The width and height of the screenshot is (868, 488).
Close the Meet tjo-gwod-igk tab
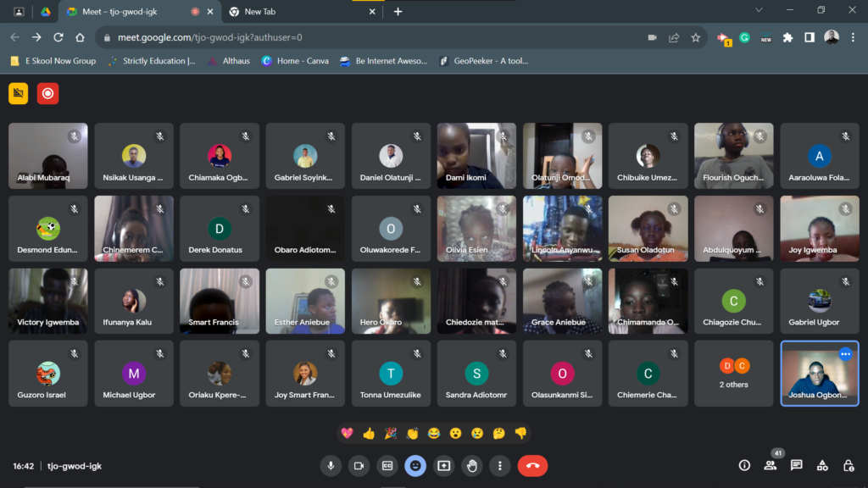tap(210, 12)
